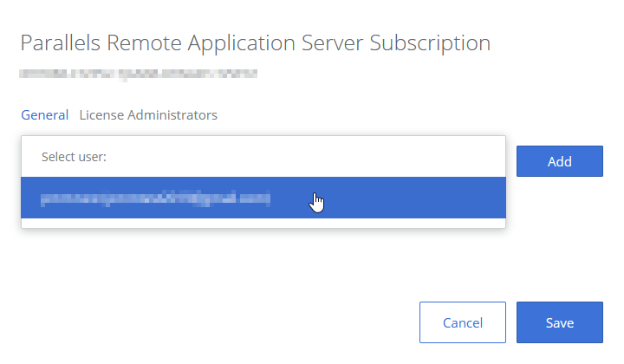This screenshot has height=364, width=624.
Task: Hit the blue Add button beside the user list
Action: [559, 161]
